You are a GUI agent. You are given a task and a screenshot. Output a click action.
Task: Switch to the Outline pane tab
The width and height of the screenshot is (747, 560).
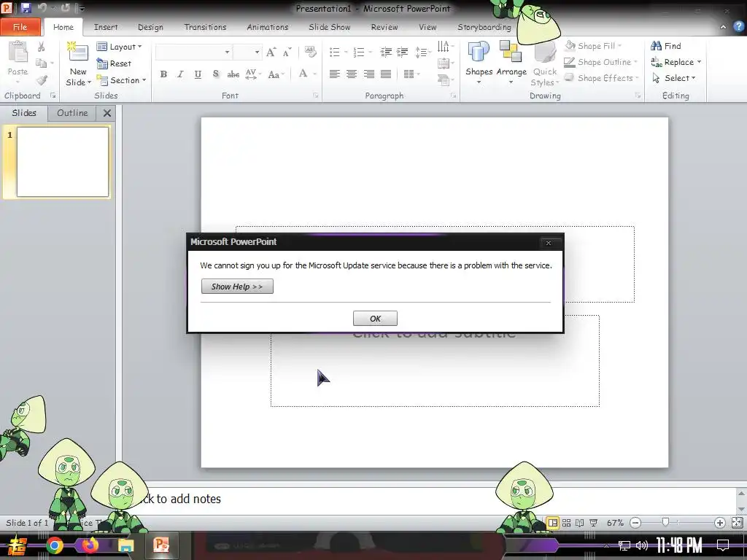pos(72,113)
